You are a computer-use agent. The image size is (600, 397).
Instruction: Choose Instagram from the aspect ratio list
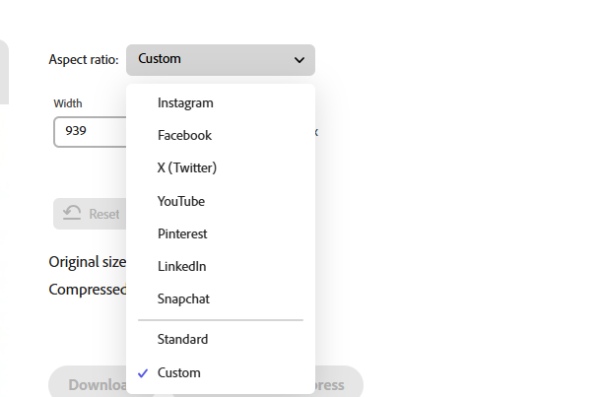point(220,103)
